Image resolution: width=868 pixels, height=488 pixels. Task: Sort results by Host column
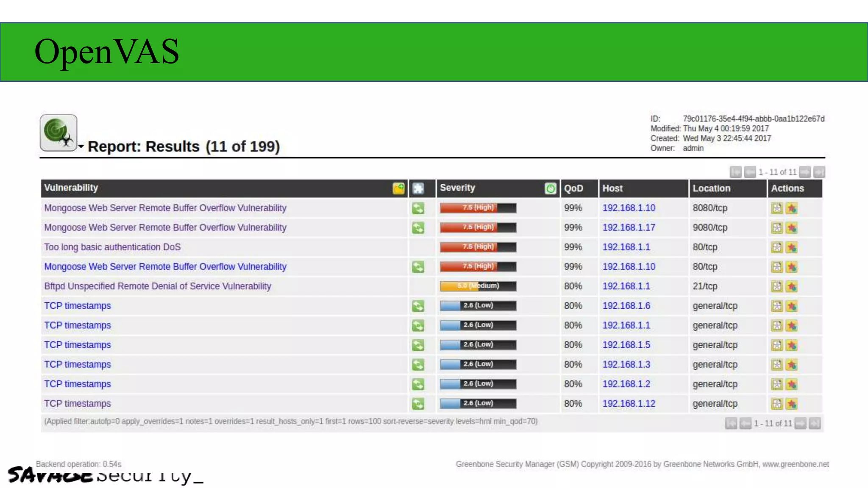click(612, 189)
